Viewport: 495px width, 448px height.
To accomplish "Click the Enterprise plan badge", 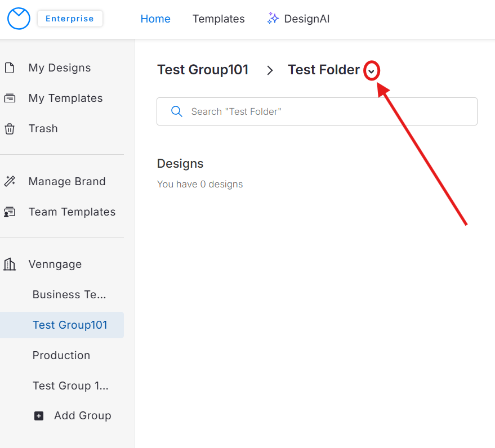I will (70, 19).
